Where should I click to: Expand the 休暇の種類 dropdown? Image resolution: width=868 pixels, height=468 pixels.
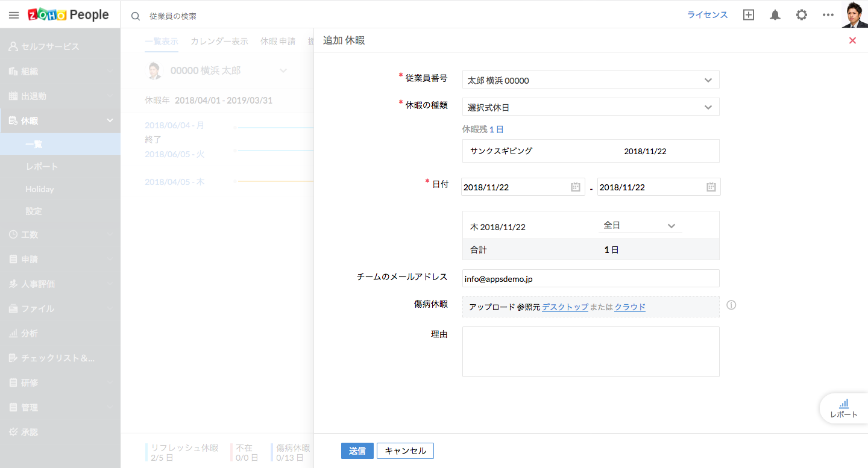(708, 107)
